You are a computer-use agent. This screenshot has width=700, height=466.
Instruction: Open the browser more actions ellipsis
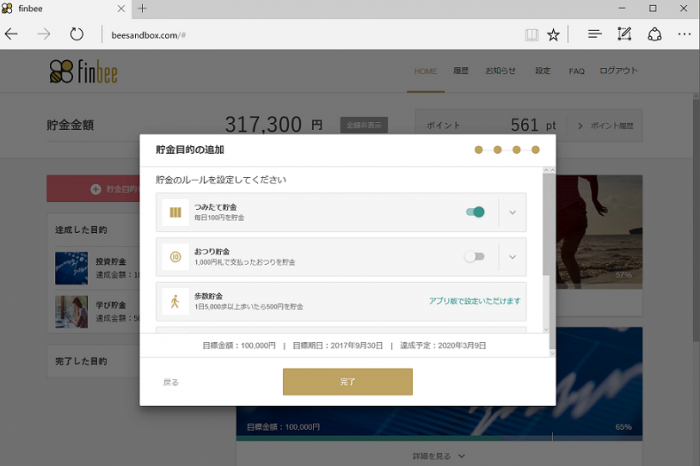pos(684,34)
